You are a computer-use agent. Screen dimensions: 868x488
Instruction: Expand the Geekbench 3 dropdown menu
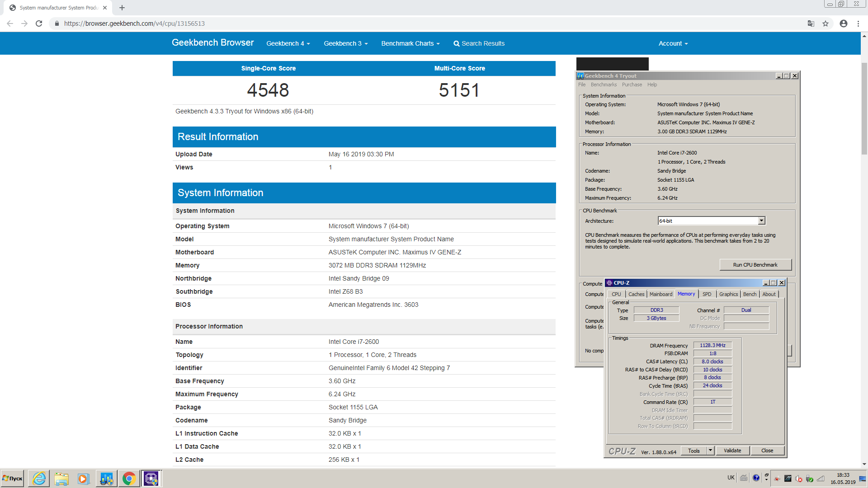[x=346, y=43]
